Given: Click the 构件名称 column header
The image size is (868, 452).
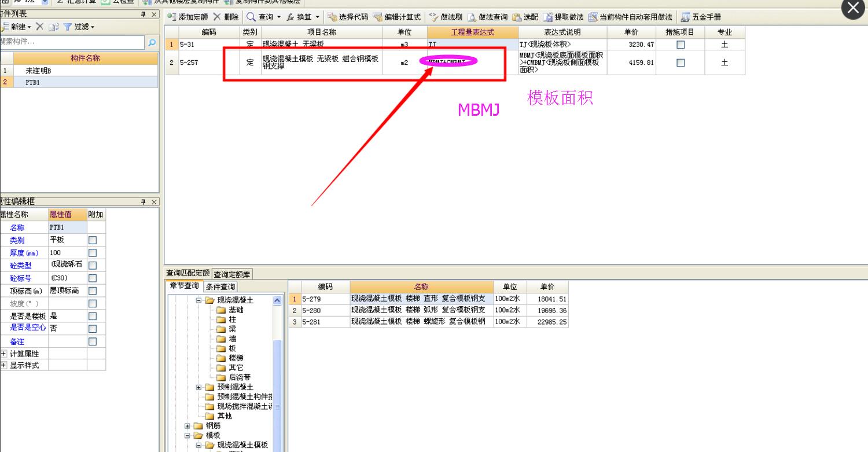Looking at the screenshot, I should pyautogui.click(x=85, y=58).
